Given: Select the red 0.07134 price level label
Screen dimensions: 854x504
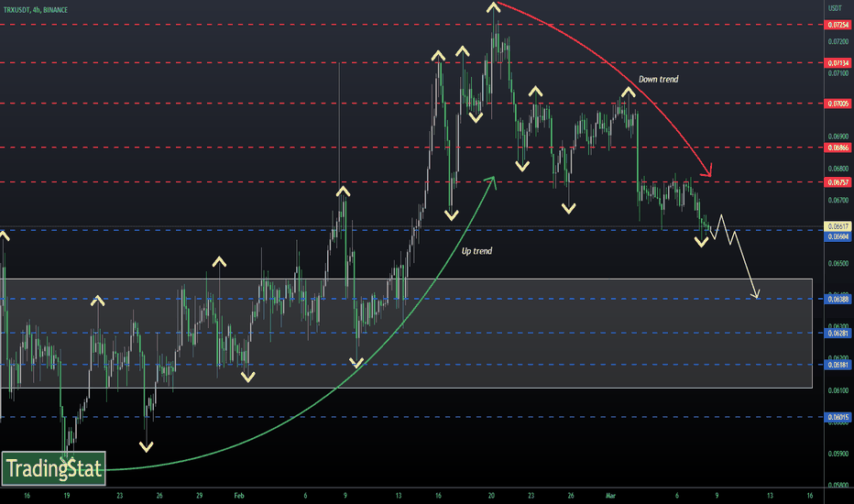Looking at the screenshot, I should click(838, 63).
